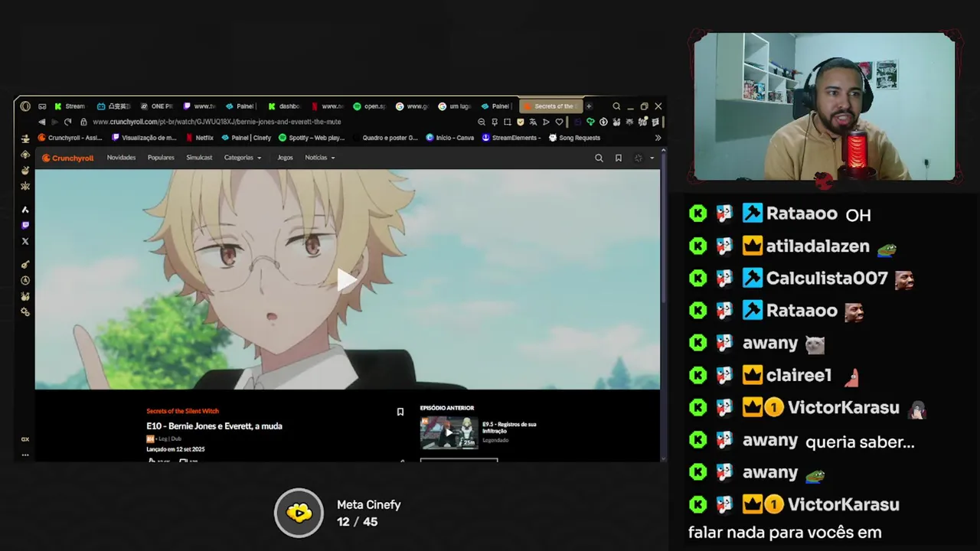Open sidebar three-dots more options
The width and height of the screenshot is (980, 551).
pos(25,455)
